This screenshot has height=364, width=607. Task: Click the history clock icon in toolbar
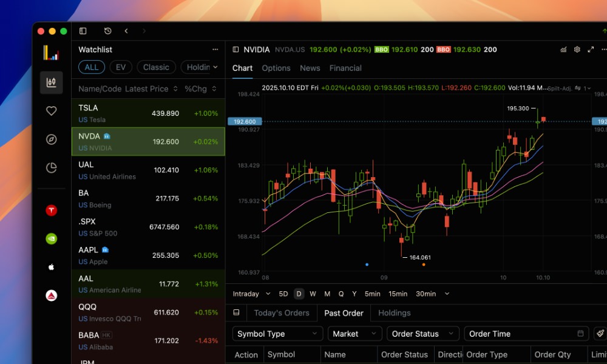coord(107,31)
